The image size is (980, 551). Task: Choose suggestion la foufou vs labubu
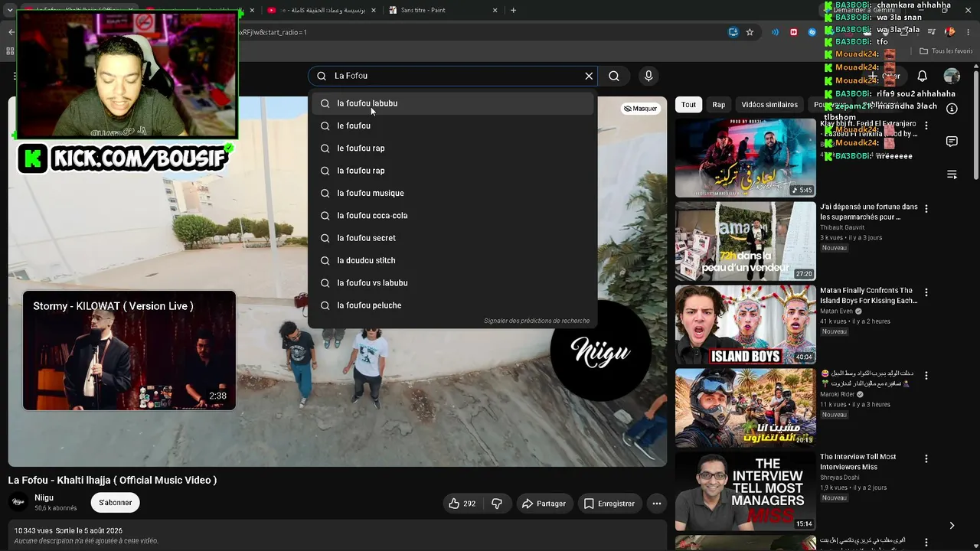tap(452, 283)
